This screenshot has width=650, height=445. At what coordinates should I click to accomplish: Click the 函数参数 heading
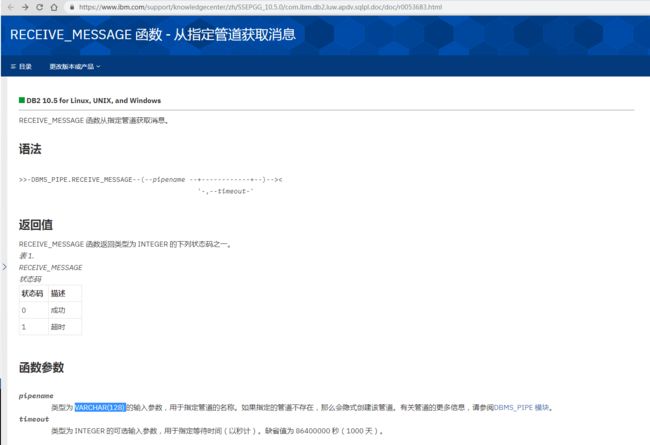click(x=41, y=367)
